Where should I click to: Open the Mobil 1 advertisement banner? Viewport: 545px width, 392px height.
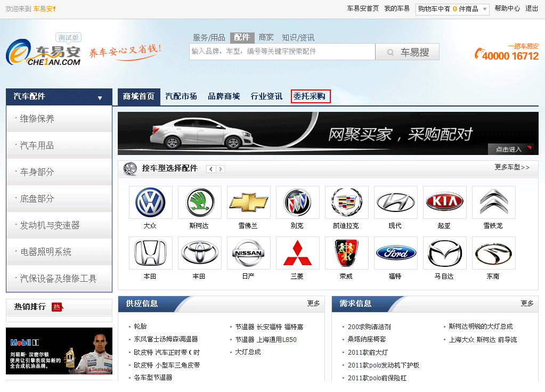59,351
